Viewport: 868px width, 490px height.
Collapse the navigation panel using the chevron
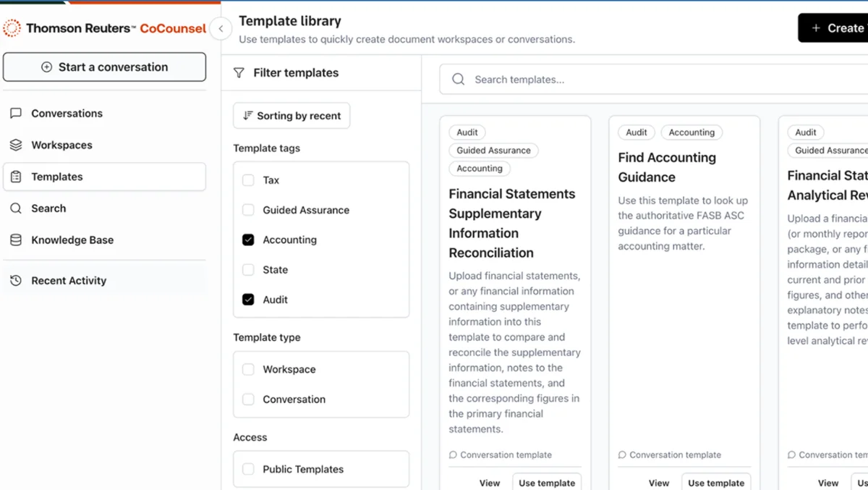pos(221,29)
